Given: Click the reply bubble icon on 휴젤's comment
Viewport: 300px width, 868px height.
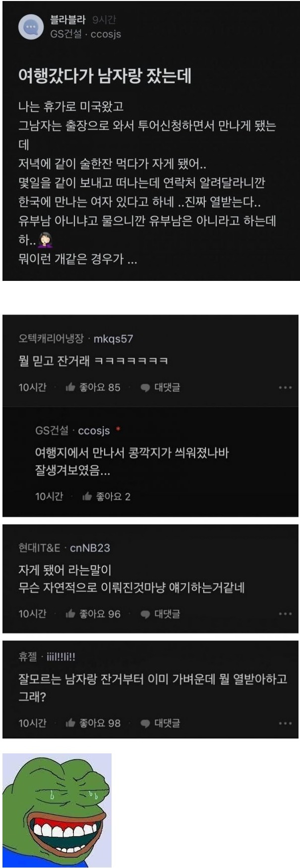Looking at the screenshot, I should [x=145, y=724].
